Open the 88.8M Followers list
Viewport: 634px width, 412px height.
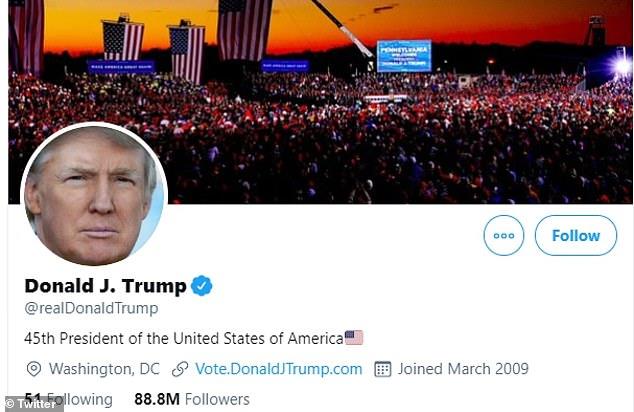(x=192, y=399)
